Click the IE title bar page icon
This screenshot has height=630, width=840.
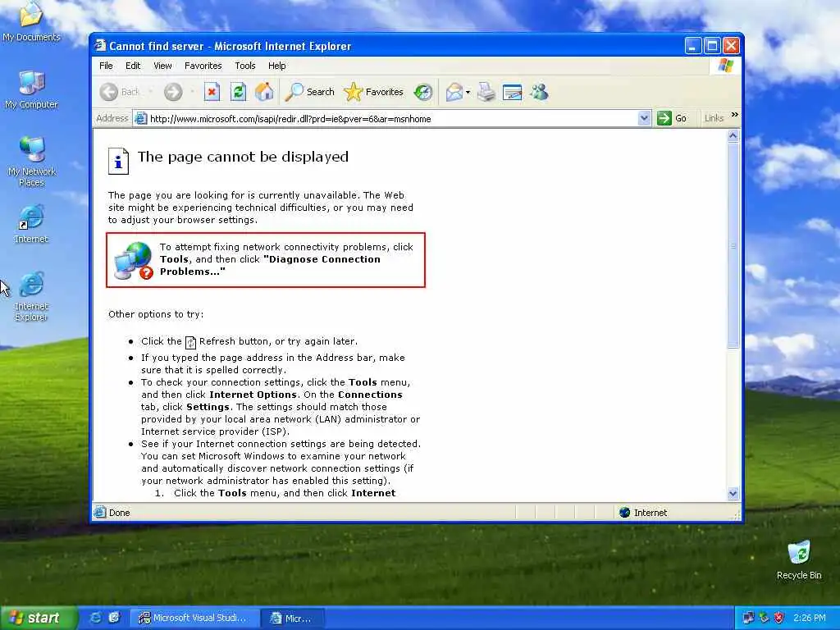coord(100,46)
